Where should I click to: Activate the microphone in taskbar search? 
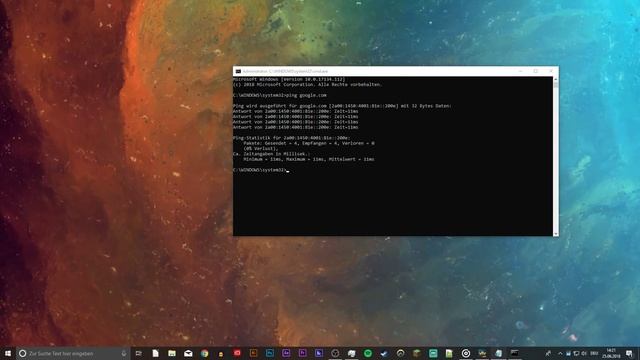124,353
